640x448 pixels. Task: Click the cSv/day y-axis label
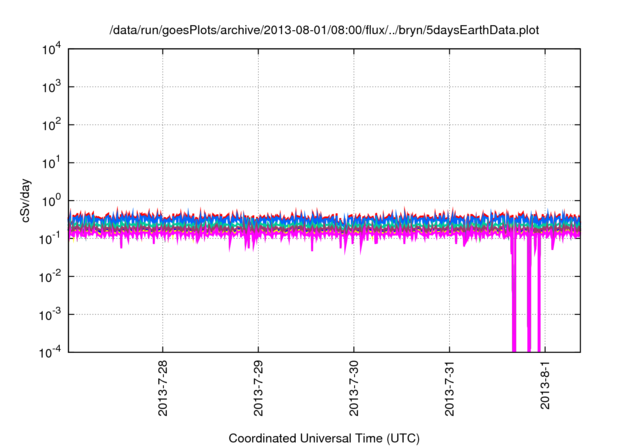coord(26,200)
